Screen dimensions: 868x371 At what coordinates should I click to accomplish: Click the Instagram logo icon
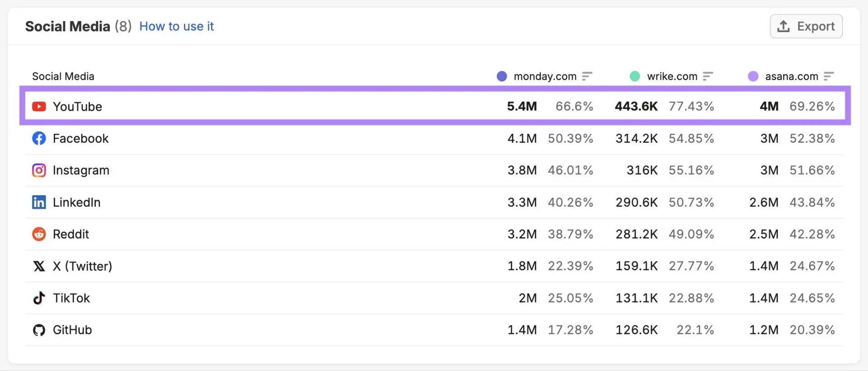(x=39, y=170)
